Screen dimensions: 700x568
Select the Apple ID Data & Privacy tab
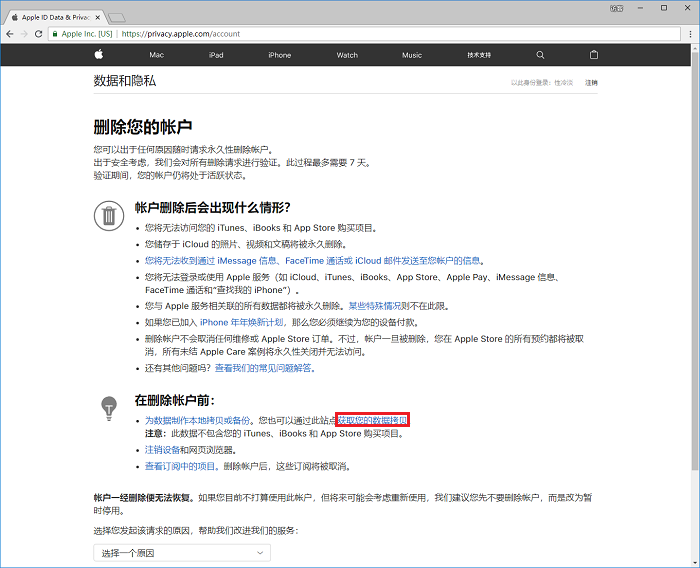coord(56,17)
